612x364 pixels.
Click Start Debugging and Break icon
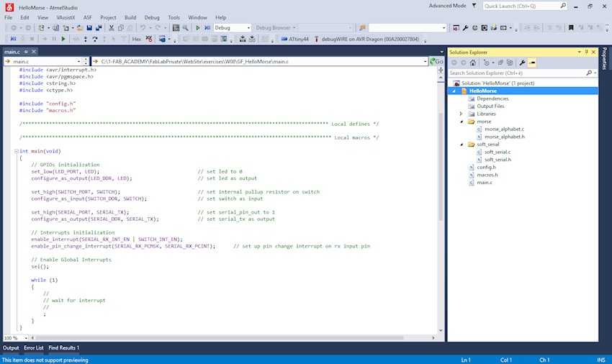(x=207, y=28)
